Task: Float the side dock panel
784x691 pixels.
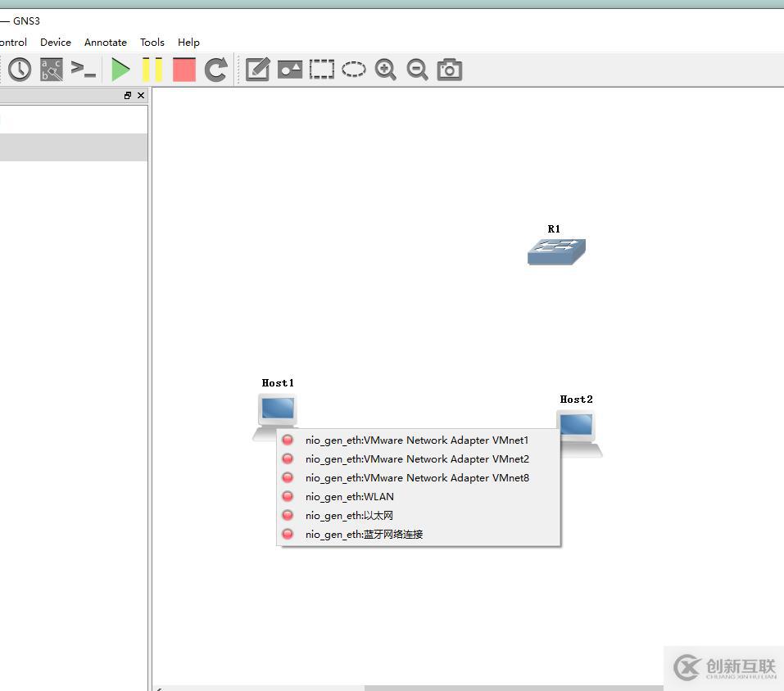Action: click(128, 96)
